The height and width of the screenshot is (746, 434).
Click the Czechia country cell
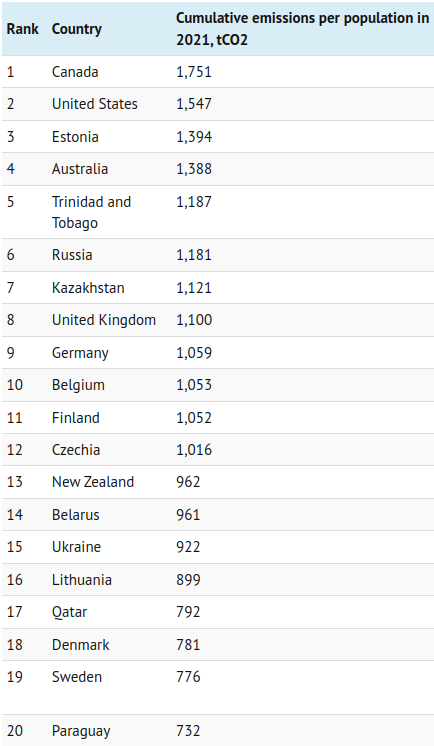(x=76, y=450)
